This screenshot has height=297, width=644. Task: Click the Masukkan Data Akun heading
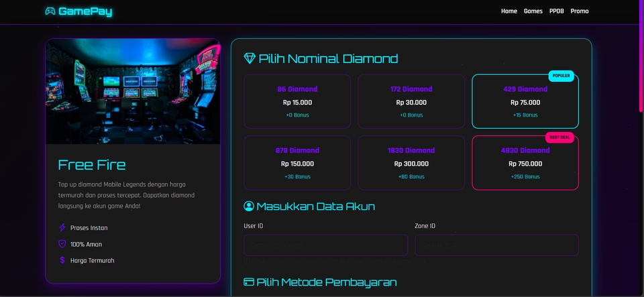click(315, 206)
